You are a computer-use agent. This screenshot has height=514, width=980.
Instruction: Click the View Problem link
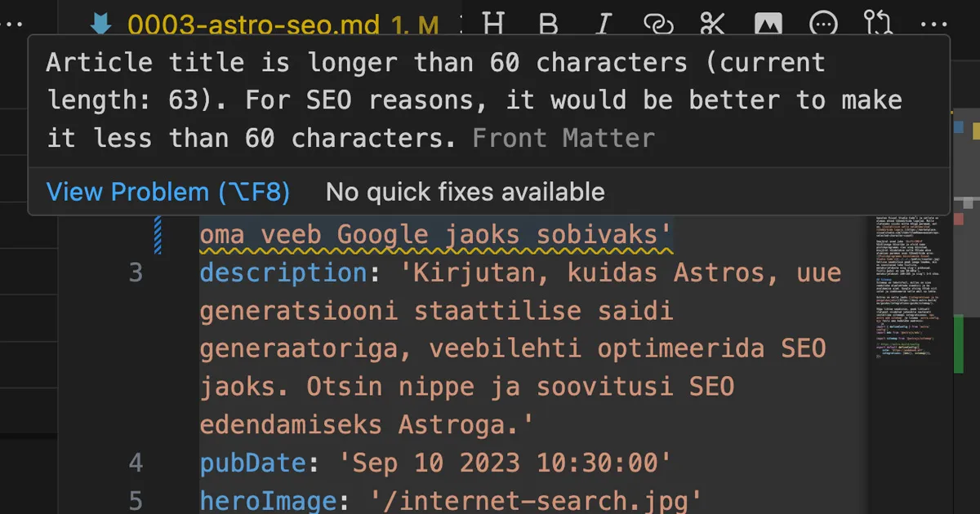coord(167,192)
